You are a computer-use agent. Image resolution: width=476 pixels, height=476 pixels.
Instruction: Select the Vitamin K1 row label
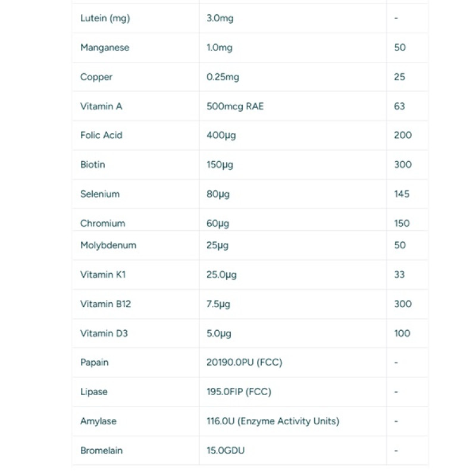(x=102, y=275)
